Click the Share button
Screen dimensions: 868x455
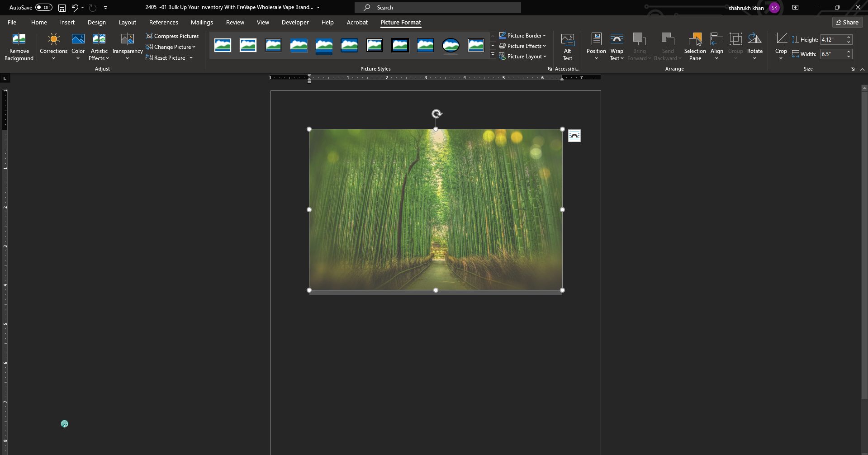[x=847, y=22]
